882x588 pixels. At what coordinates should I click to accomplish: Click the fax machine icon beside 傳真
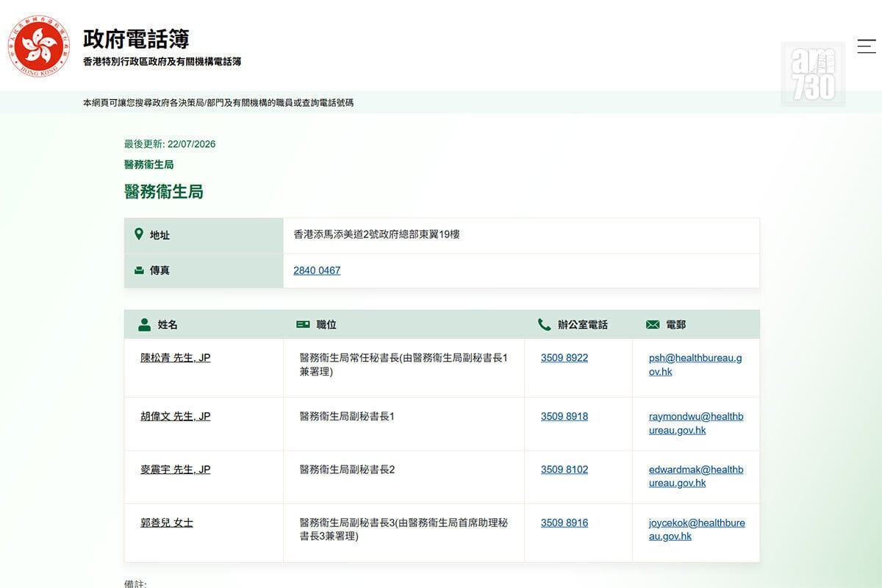coord(139,270)
